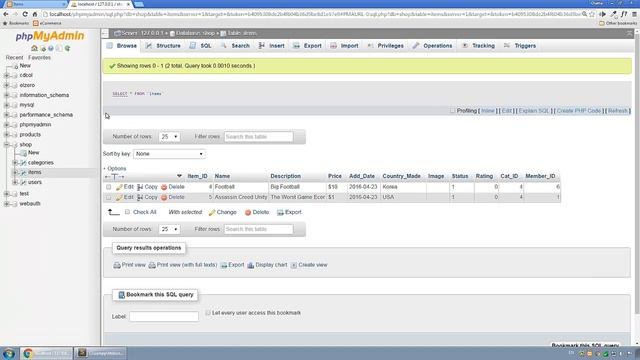Switch to the Export tab

point(307,46)
